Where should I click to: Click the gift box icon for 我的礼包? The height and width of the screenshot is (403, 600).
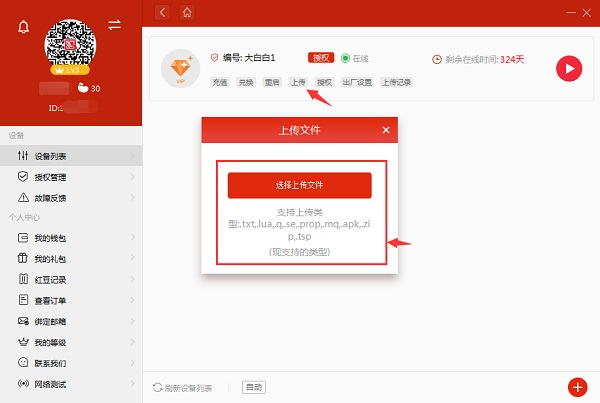pos(23,258)
